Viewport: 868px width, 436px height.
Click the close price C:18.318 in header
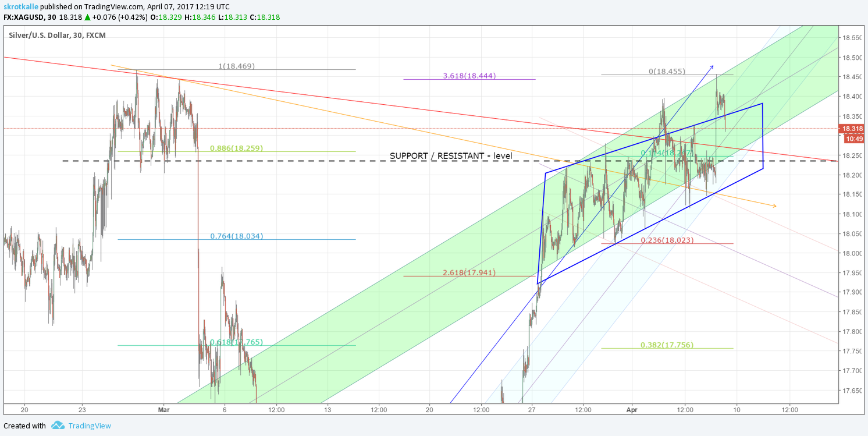[x=265, y=17]
